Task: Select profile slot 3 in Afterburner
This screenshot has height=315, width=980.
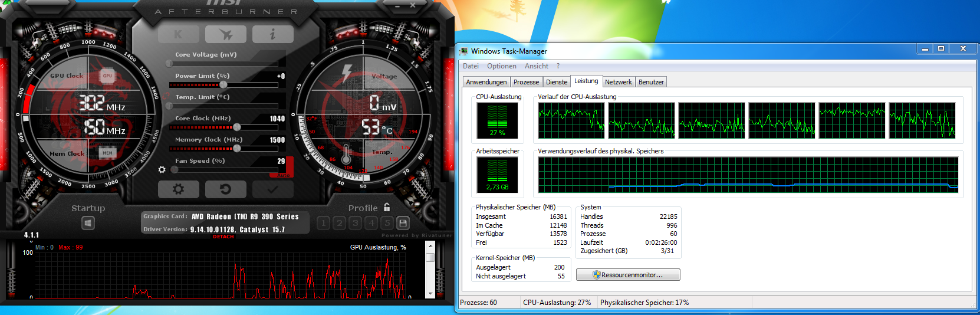Action: (355, 223)
